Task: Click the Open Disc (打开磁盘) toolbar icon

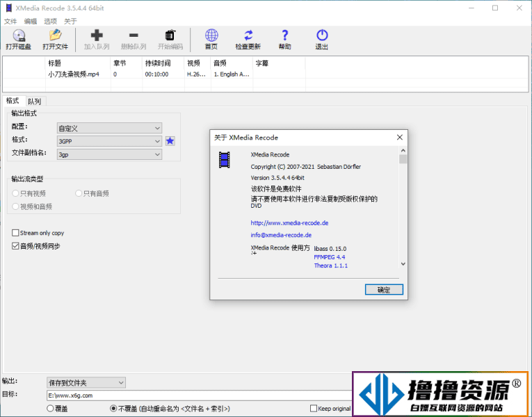Action: [19, 35]
